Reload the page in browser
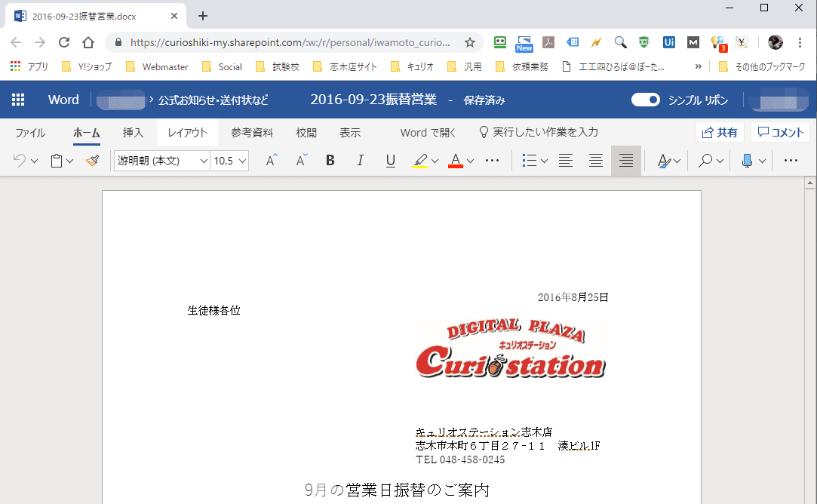 (x=64, y=42)
